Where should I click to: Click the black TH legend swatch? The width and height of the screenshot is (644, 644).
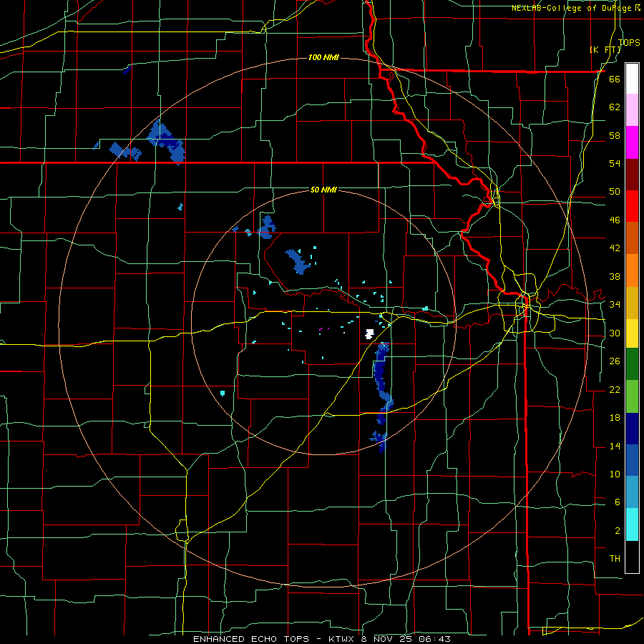pos(632,557)
